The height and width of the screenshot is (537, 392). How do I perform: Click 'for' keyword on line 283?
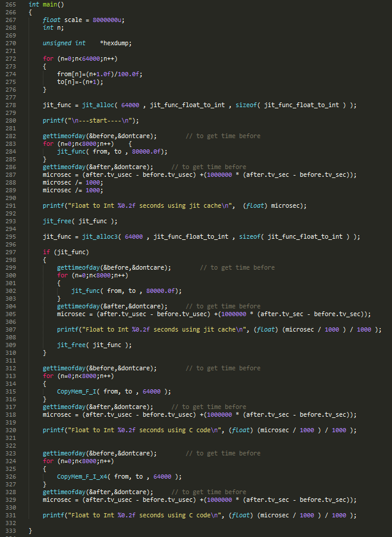click(x=48, y=144)
